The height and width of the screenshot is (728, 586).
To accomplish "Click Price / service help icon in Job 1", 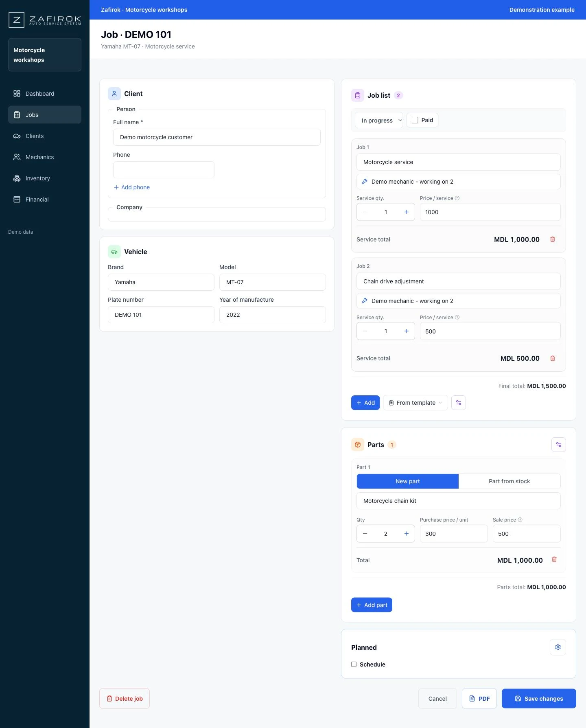I will coord(457,198).
